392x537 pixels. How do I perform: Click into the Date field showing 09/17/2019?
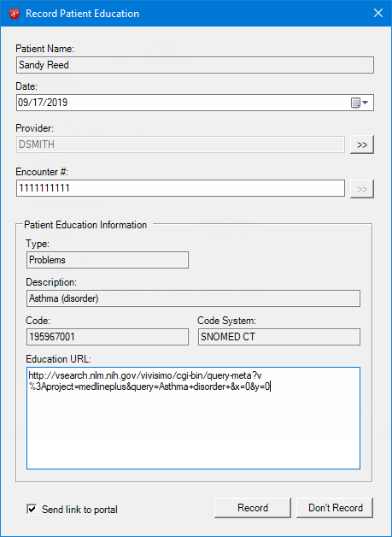point(183,103)
